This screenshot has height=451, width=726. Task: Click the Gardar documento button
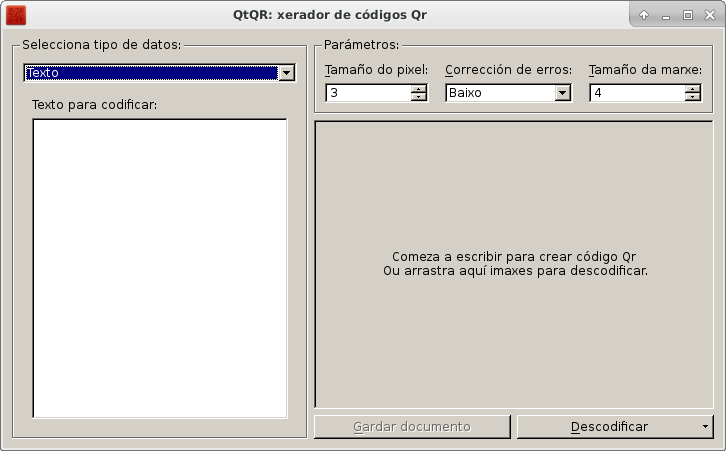411,427
